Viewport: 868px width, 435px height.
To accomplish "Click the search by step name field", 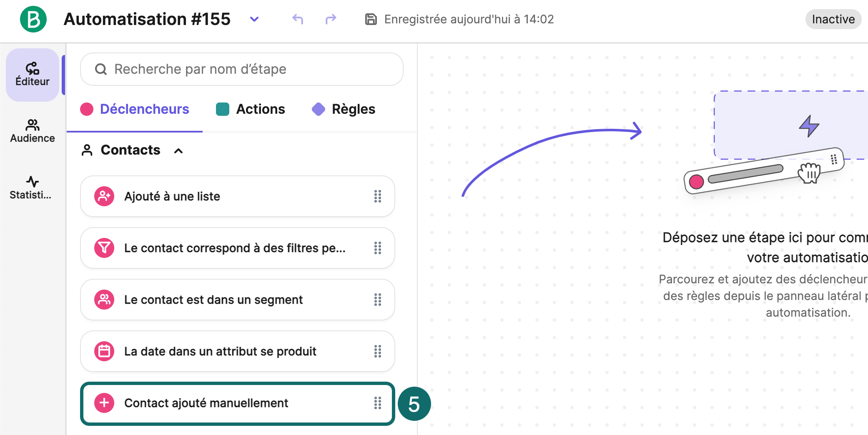I will 242,69.
